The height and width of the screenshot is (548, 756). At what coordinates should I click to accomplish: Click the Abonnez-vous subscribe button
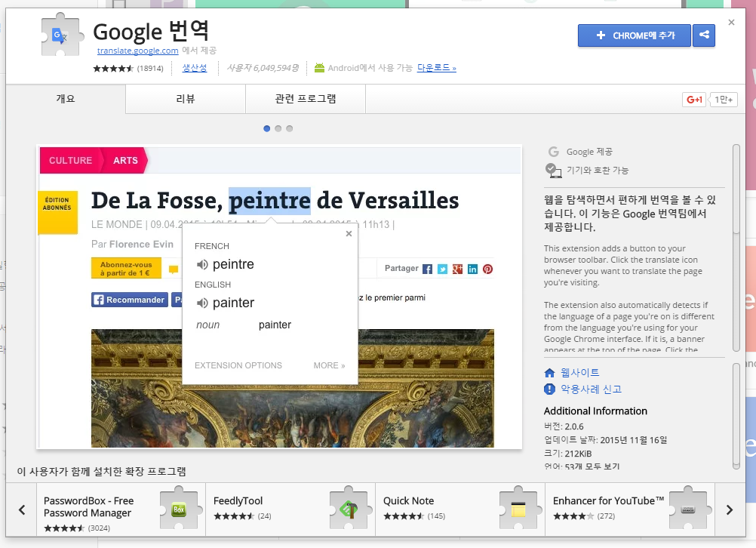126,269
